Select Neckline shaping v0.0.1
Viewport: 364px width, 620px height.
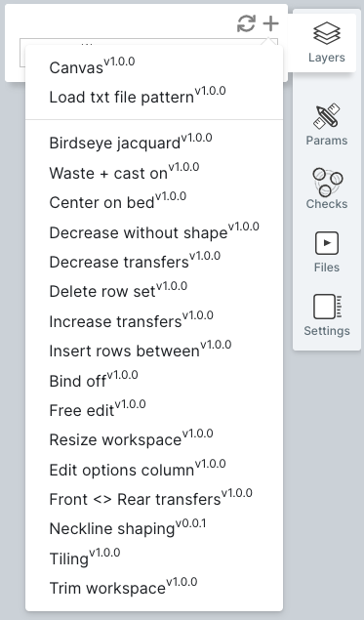pos(154,528)
